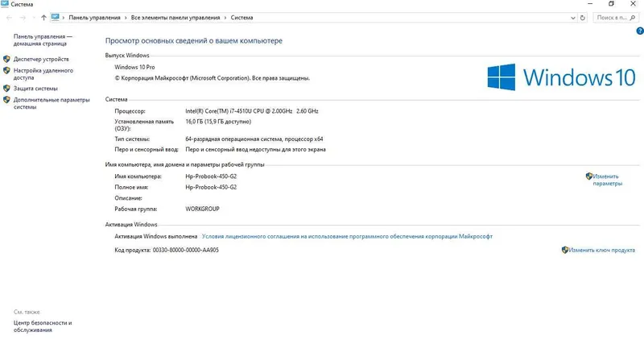Screen dimensions: 644x340
Task: Open 'Центр безопасности и обслуживания' link
Action: 43,326
